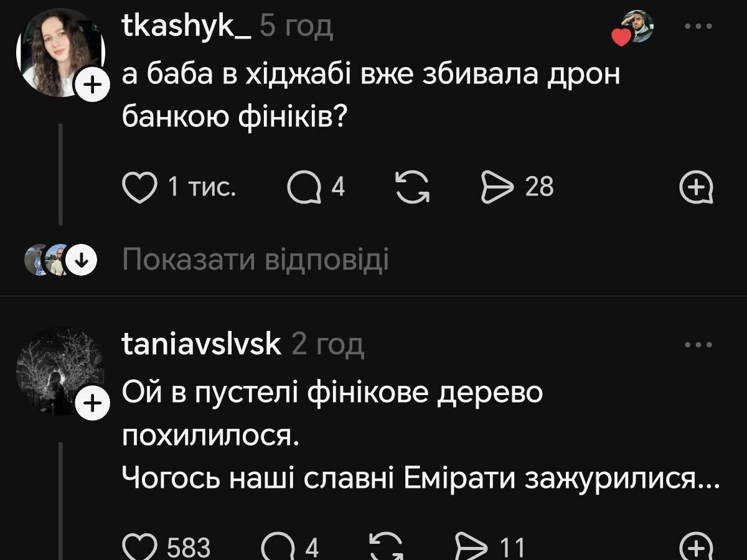747x560 pixels.
Task: Repost the taniavslvsk comment
Action: (385, 548)
